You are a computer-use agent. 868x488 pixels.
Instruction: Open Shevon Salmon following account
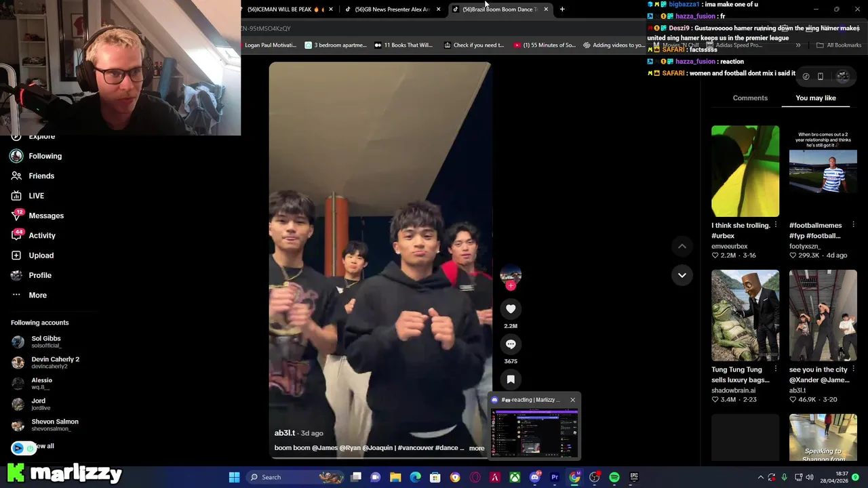45,425
